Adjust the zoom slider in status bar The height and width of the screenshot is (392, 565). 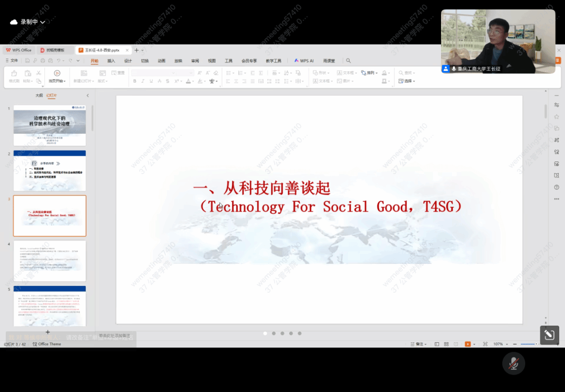click(536, 344)
